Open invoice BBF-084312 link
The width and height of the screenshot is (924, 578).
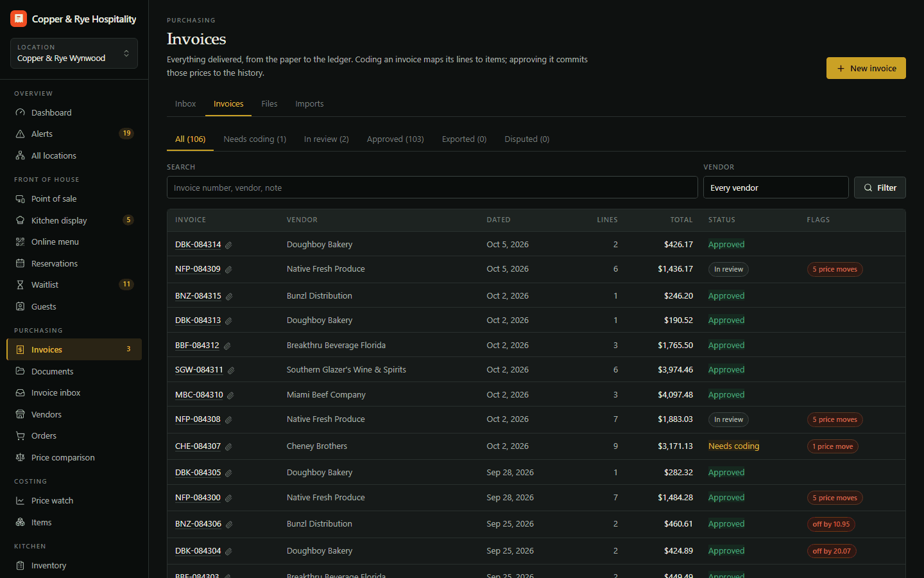[x=197, y=345]
